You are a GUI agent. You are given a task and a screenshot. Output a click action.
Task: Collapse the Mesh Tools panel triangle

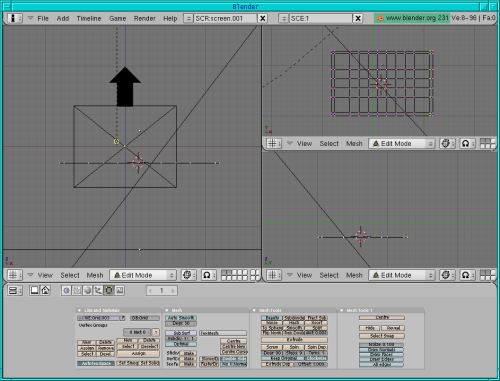[x=254, y=310]
